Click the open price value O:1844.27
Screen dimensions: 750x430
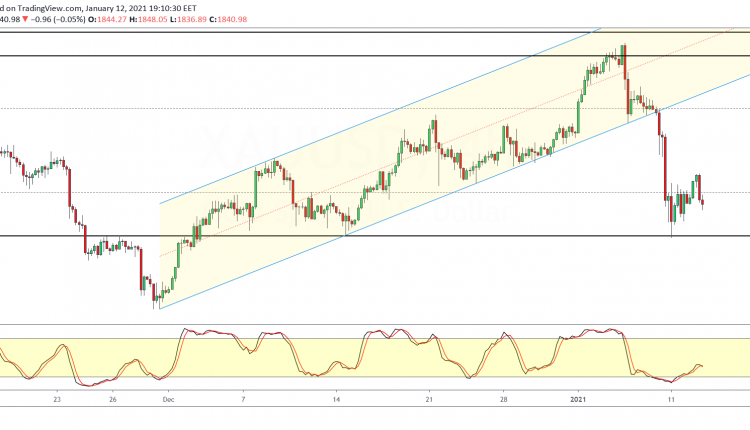106,19
